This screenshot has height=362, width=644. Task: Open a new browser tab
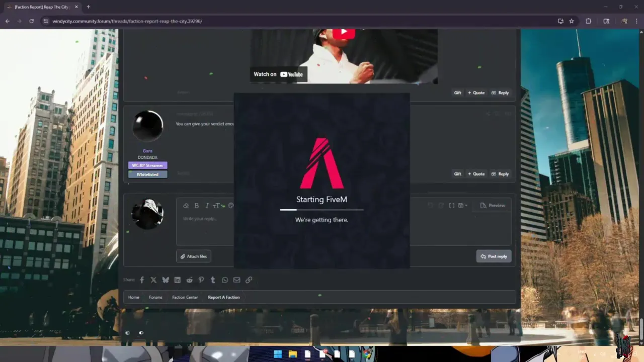(x=88, y=7)
